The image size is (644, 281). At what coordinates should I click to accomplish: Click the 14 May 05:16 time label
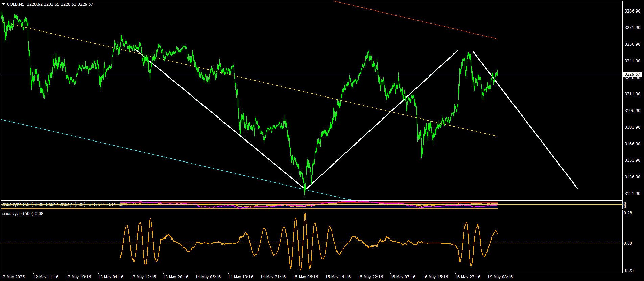208,277
